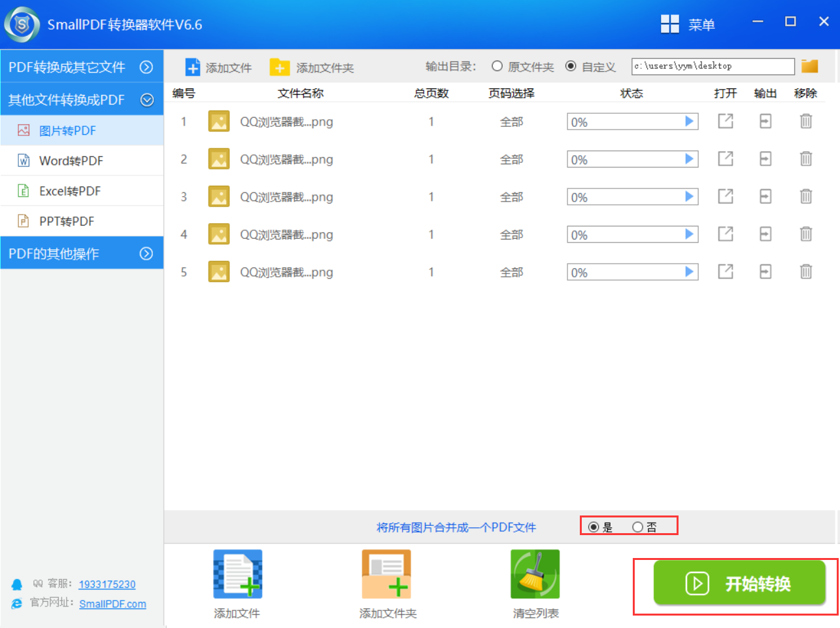Open the QQ support number 1933175230 link

107,584
